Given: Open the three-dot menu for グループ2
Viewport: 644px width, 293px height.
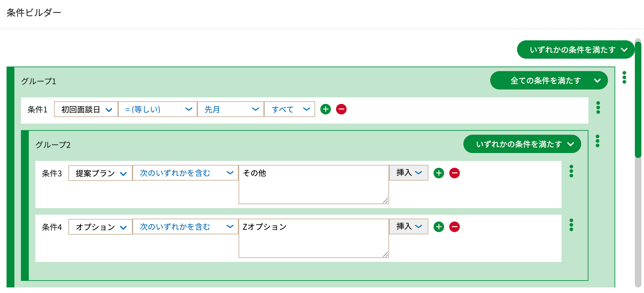Looking at the screenshot, I should pos(598,141).
